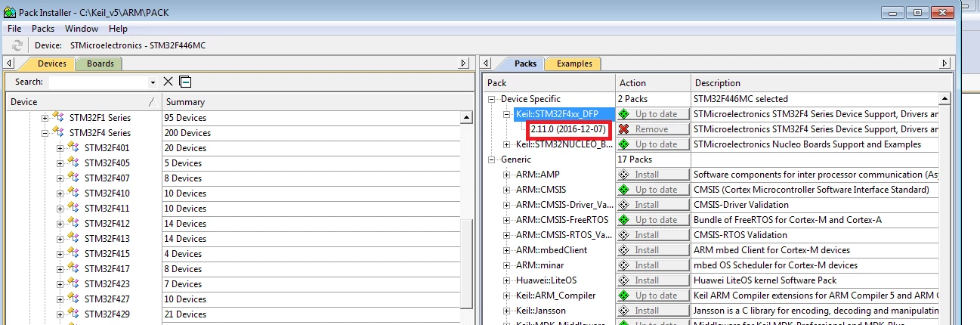Viewport: 980px width, 325px height.
Task: Click Up to date for ARM::CMSIS
Action: 653,190
